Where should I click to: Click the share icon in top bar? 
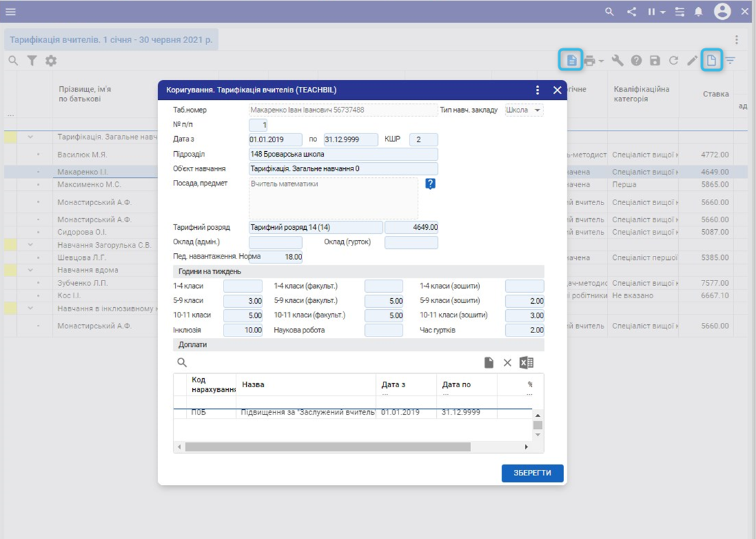(631, 12)
